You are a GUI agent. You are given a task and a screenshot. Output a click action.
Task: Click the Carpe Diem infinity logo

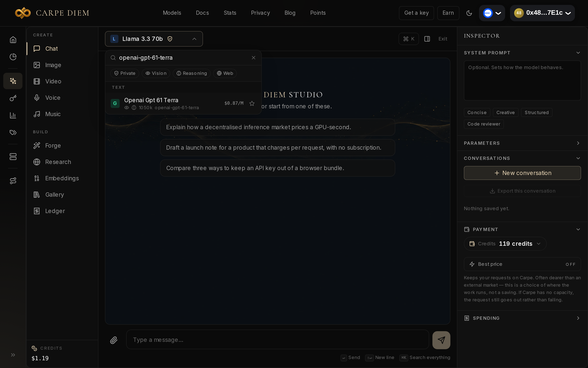23,13
